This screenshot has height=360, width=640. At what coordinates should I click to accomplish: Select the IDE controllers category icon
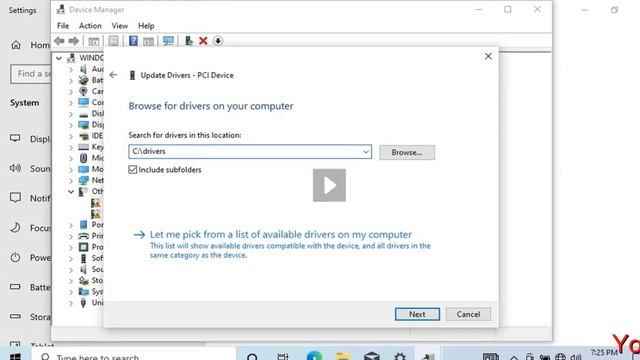(83, 136)
